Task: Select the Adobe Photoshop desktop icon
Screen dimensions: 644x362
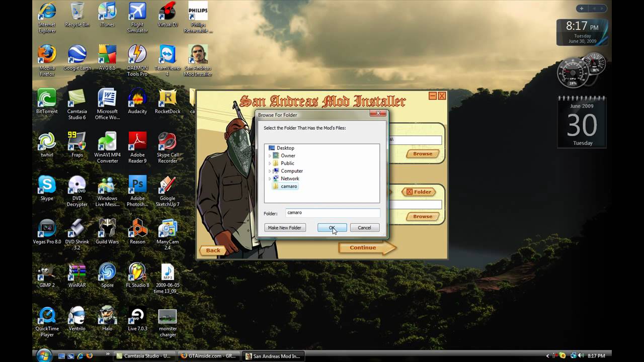Action: [137, 191]
